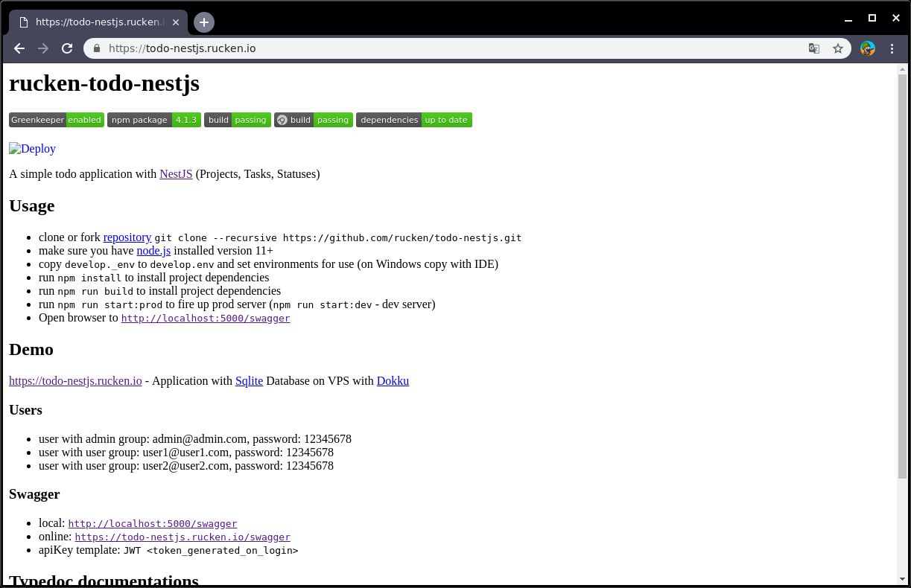Open the Chrome three-dot menu

point(892,48)
